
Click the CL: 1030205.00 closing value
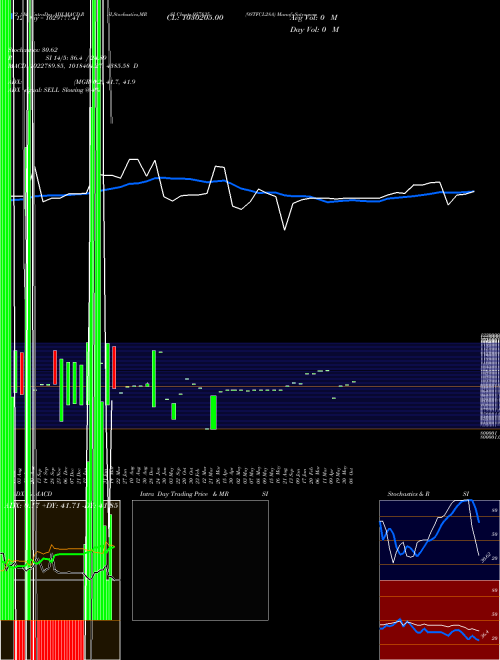coord(195,18)
